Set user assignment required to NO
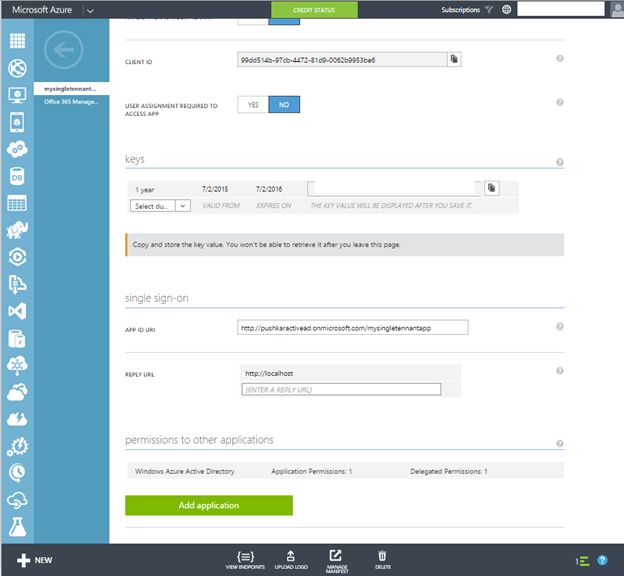The height and width of the screenshot is (576, 624). 284,105
